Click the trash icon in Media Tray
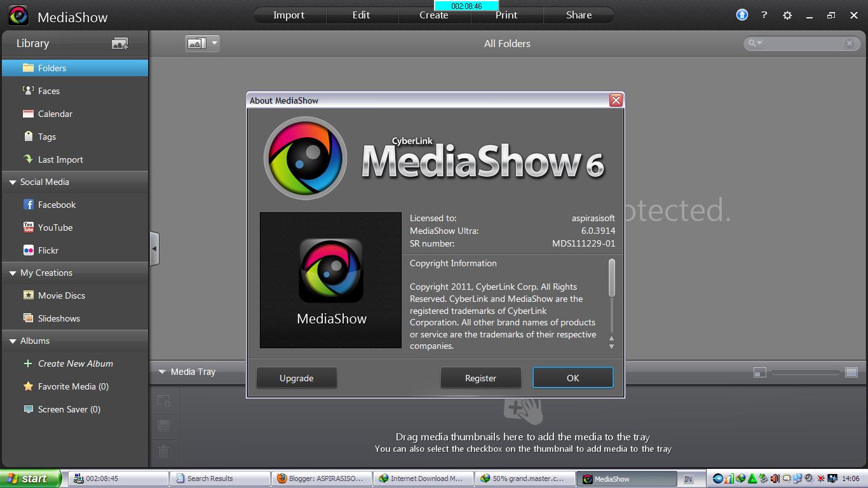The width and height of the screenshot is (868, 488). click(163, 451)
